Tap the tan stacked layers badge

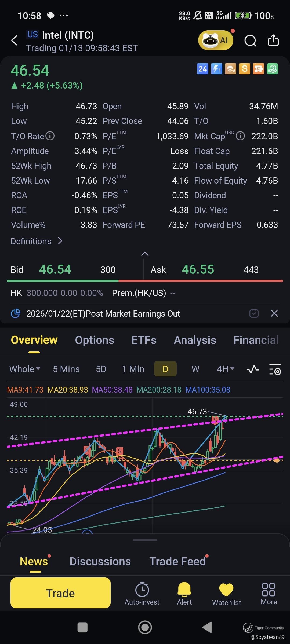coord(231,69)
